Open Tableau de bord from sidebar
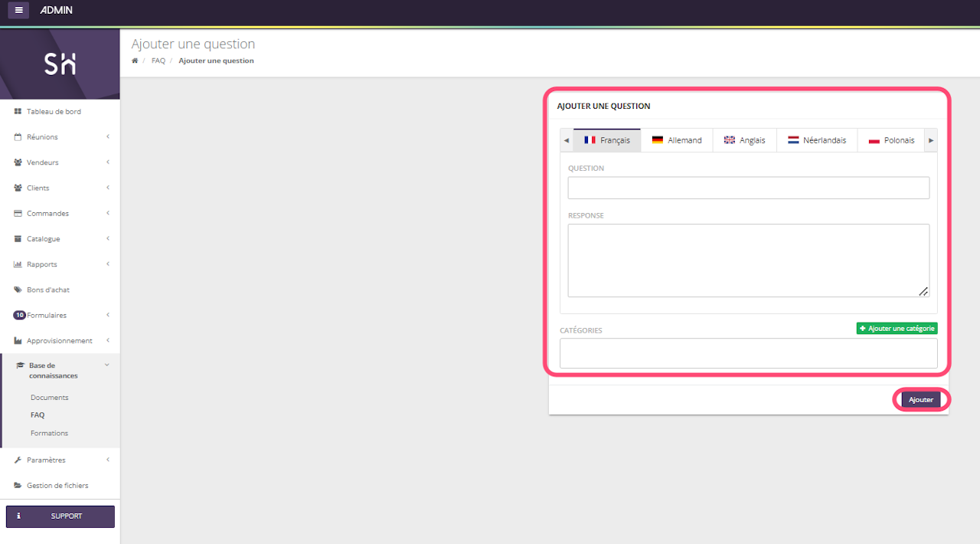980x544 pixels. [54, 112]
